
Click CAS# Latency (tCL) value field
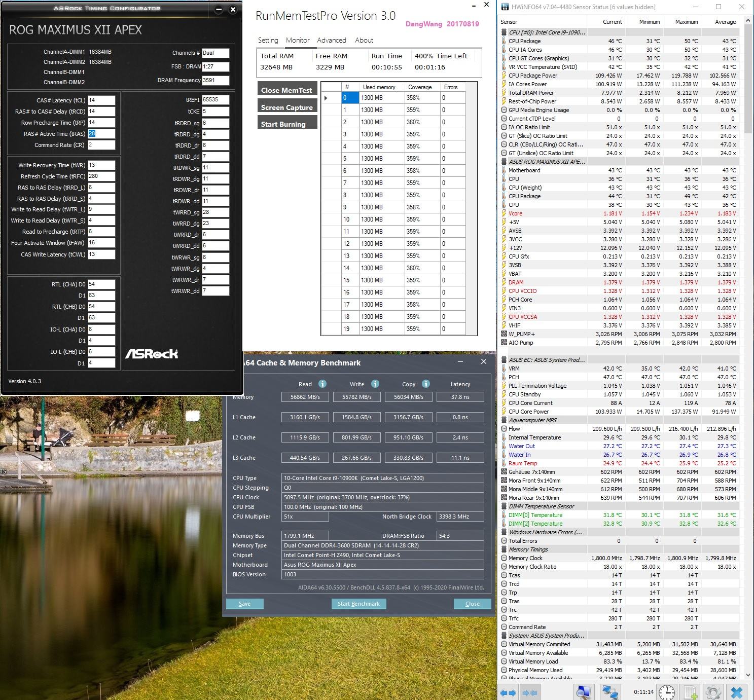click(101, 100)
